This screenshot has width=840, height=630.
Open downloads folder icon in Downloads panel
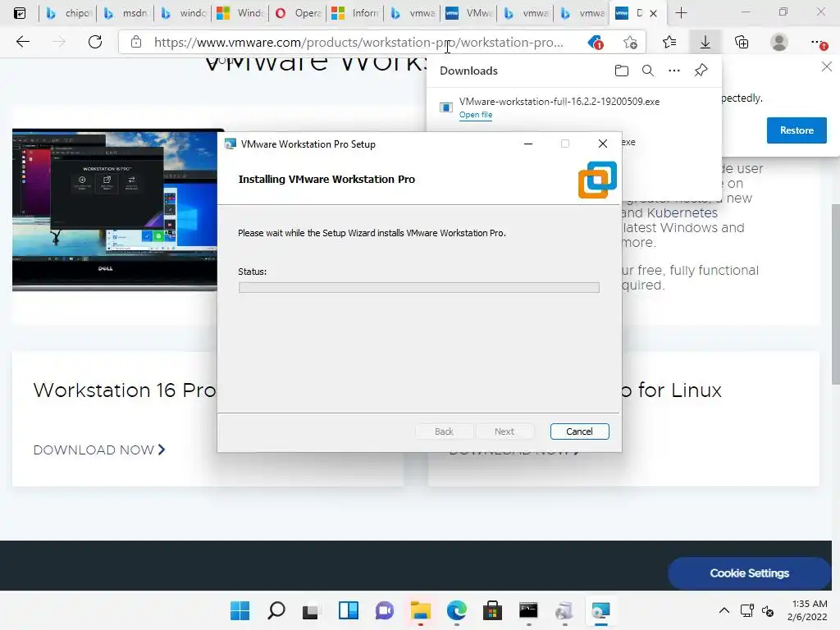tap(622, 71)
